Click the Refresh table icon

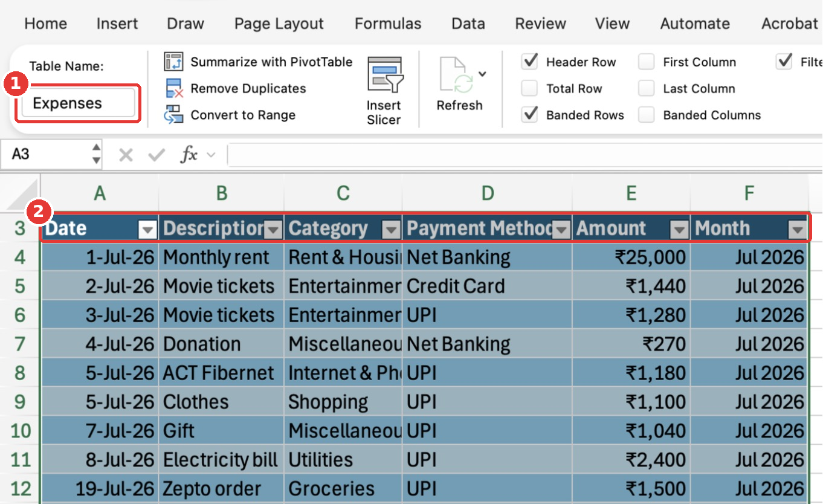coord(456,75)
